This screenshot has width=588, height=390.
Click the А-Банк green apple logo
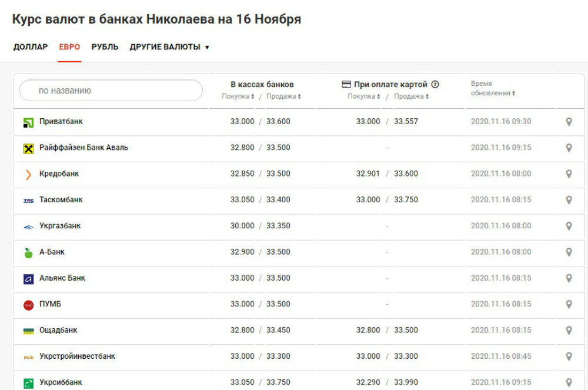coord(28,253)
